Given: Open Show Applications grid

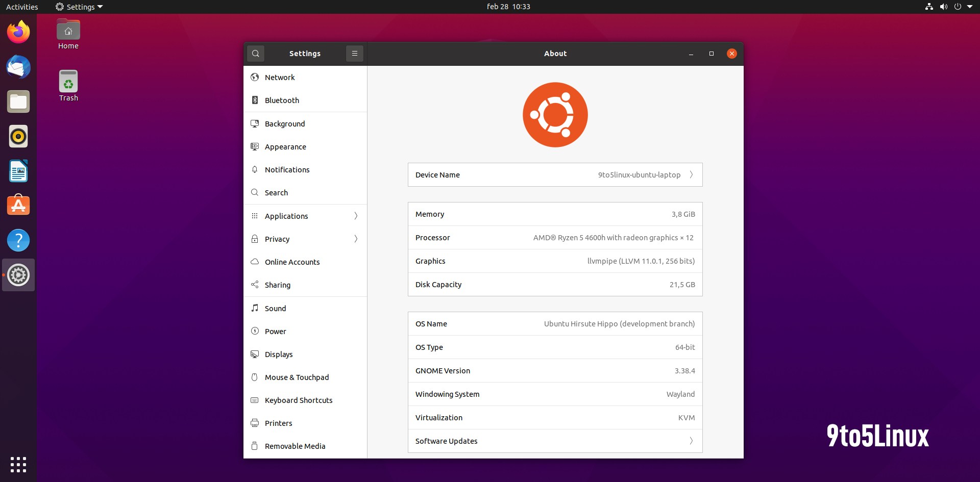Looking at the screenshot, I should click(x=18, y=465).
